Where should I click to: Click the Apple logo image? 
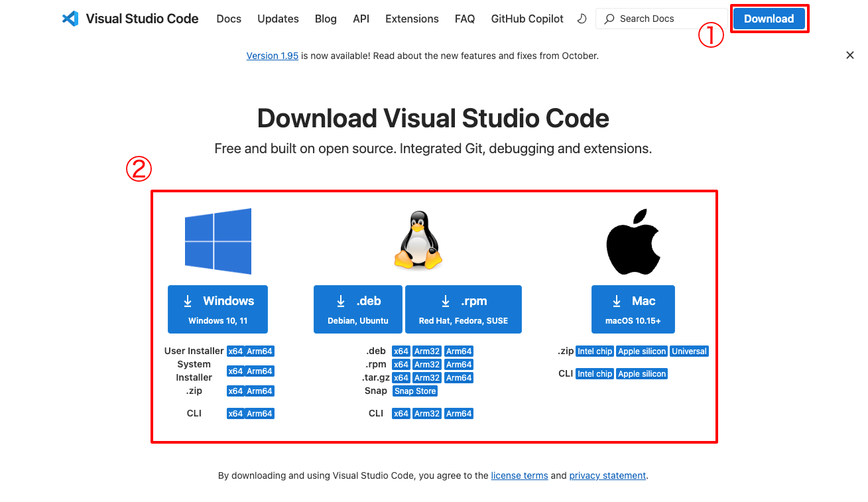coord(633,241)
